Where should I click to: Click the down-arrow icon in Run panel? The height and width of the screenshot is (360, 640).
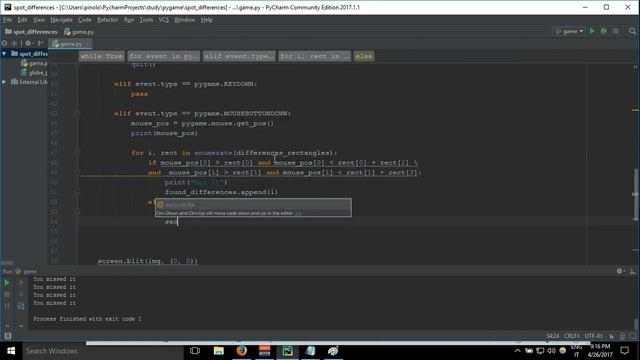pyautogui.click(x=21, y=294)
